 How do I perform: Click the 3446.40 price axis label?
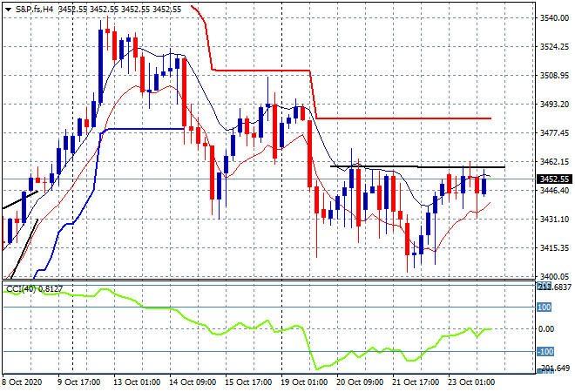coord(554,190)
